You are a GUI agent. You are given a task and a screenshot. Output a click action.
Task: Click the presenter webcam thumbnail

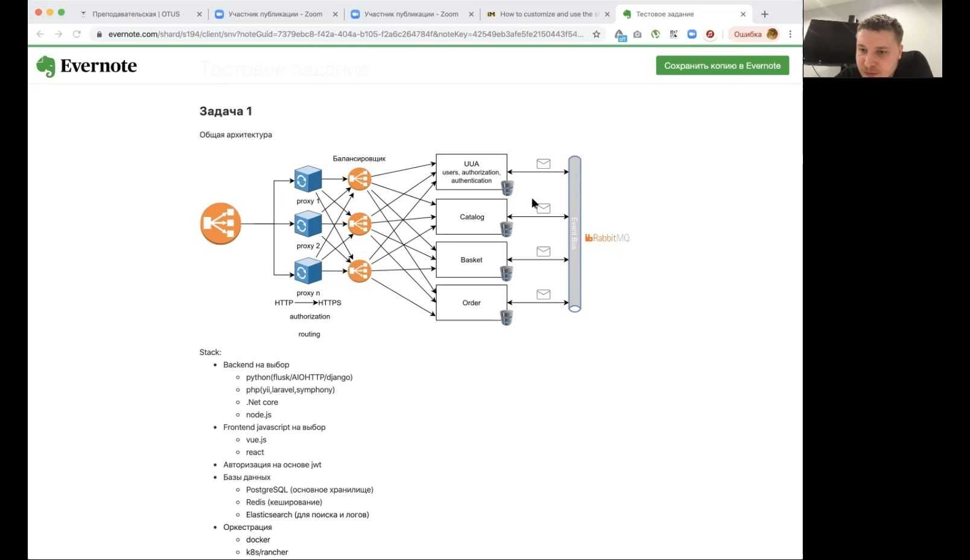(x=872, y=39)
